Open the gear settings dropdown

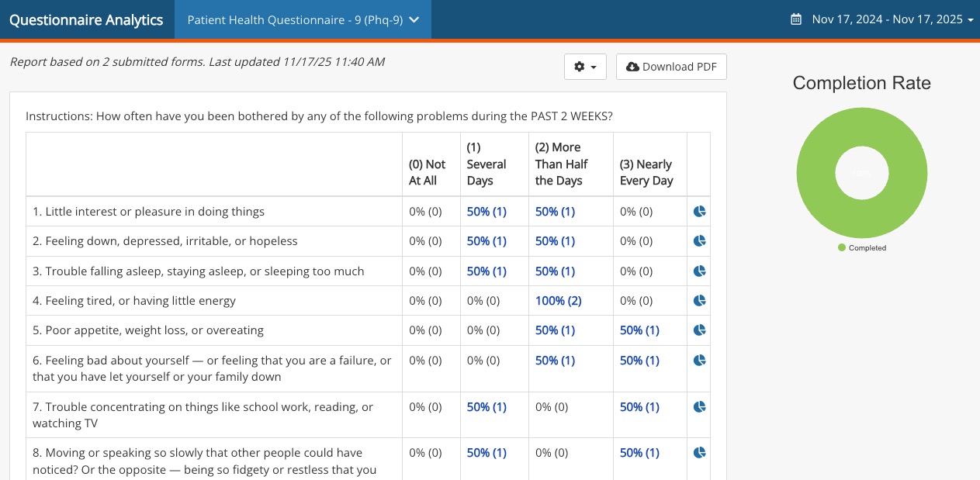585,67
